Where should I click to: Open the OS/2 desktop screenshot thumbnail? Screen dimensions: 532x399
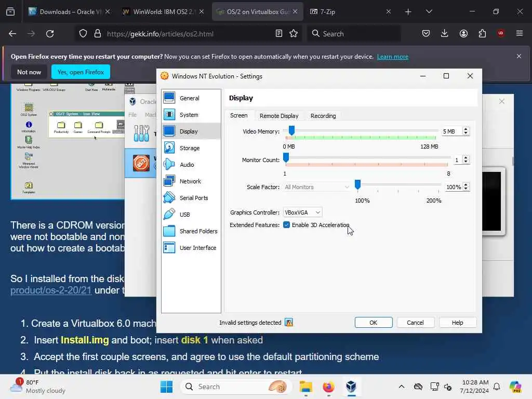click(68, 141)
